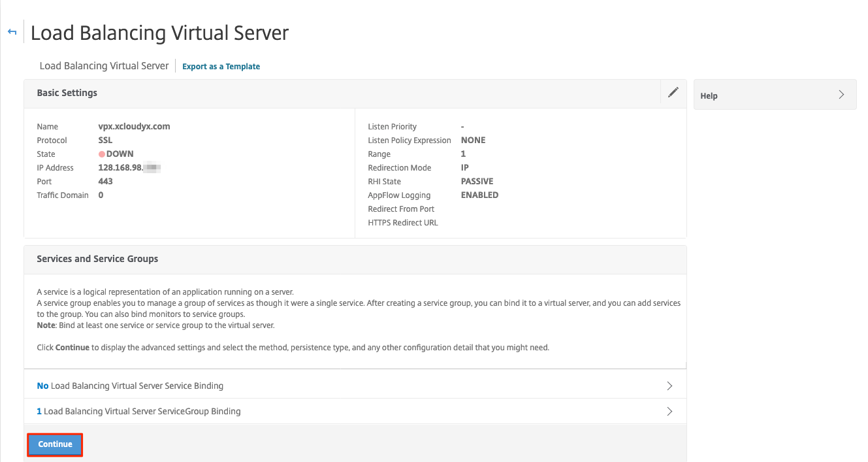The image size is (868, 462).
Task: Open the 1 ServiceGroup Binding link
Action: (139, 411)
